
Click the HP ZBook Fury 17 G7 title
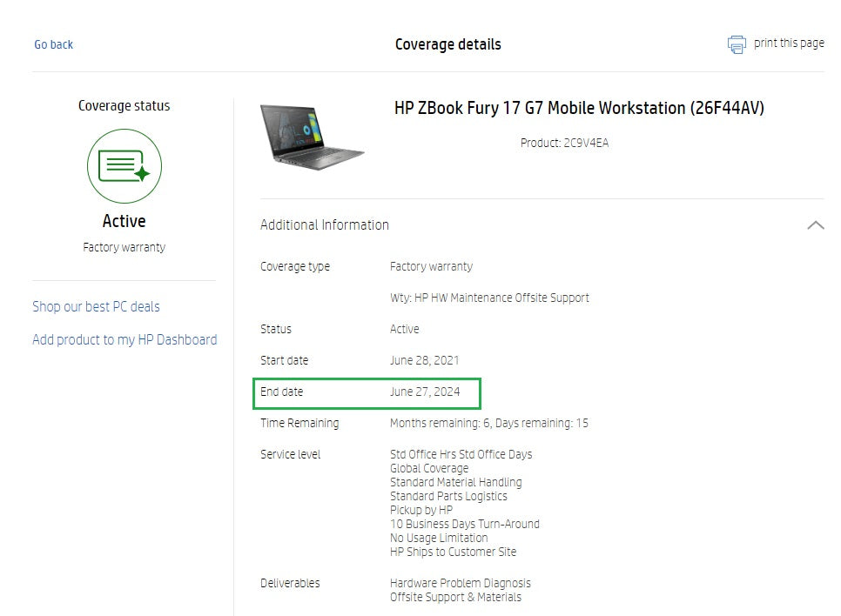(579, 109)
